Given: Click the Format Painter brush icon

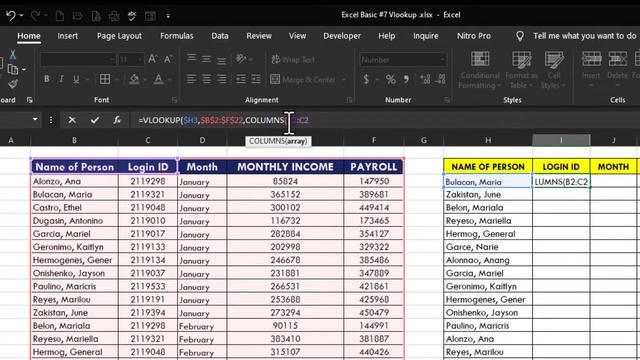Looking at the screenshot, I should (x=13, y=84).
